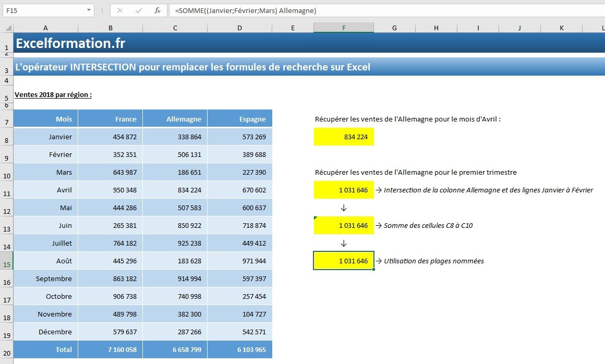The image size is (605, 364).
Task: Select column C header
Action: (175, 28)
